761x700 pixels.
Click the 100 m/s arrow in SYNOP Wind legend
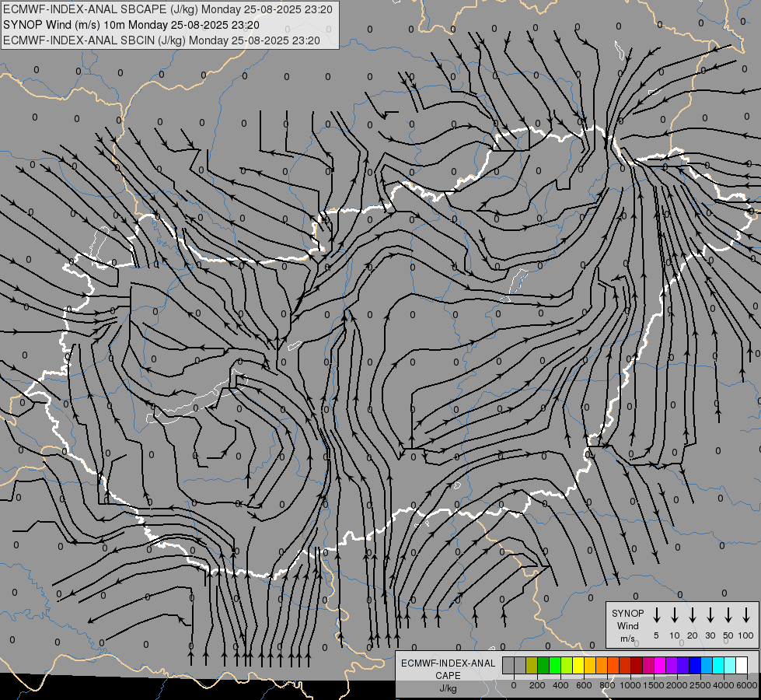point(746,615)
